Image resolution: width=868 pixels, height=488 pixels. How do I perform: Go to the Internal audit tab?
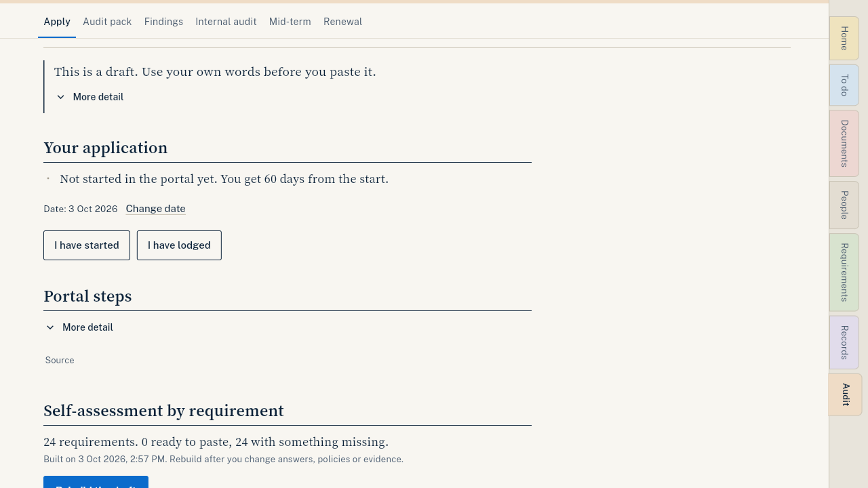coord(226,22)
